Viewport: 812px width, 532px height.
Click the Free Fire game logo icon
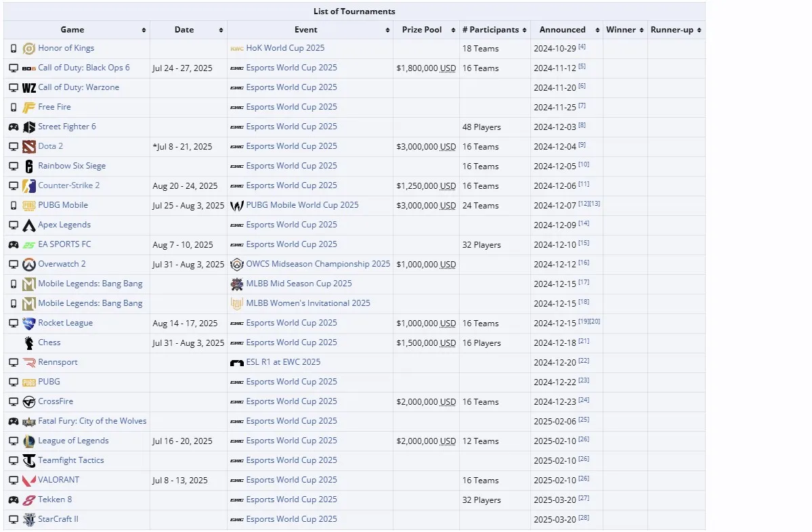click(x=29, y=108)
